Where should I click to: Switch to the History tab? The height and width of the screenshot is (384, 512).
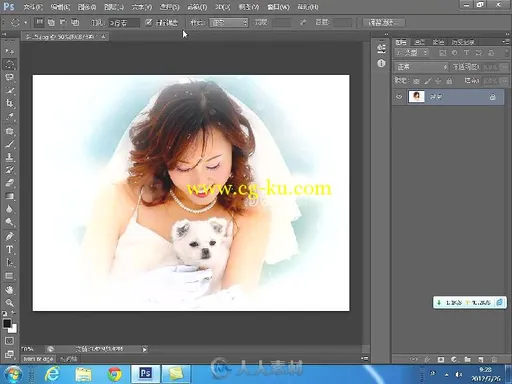(x=463, y=42)
